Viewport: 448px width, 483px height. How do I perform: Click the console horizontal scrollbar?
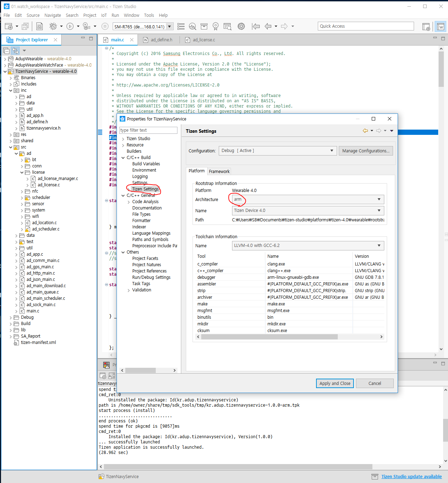tap(238, 467)
